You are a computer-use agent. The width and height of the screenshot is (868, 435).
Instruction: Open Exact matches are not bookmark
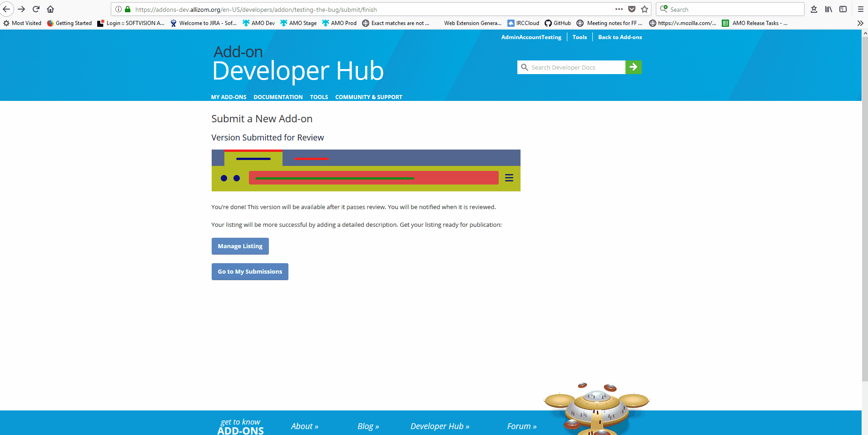(396, 23)
